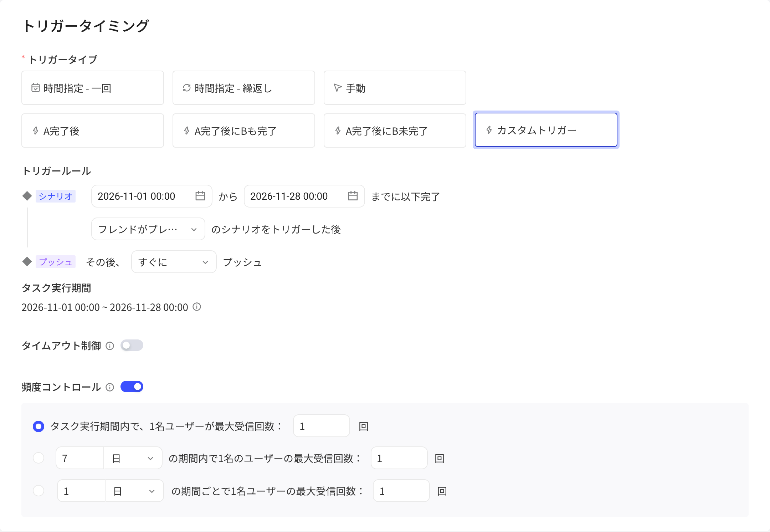Click the diamond marker beside シナリオ tag
This screenshot has height=532, width=770.
pyautogui.click(x=27, y=196)
